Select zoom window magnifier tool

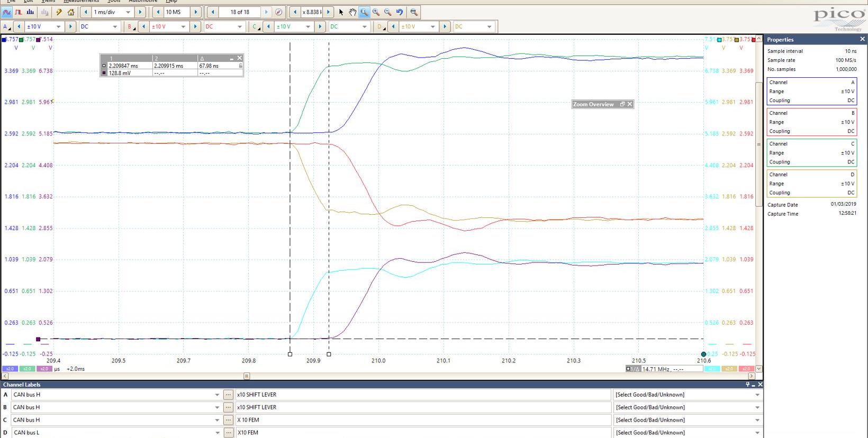click(364, 12)
